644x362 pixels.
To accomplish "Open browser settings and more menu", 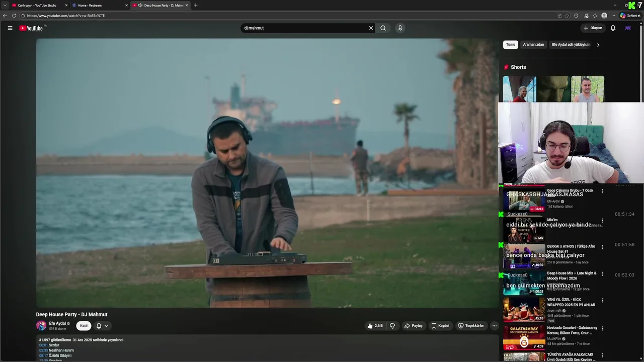I will (613, 16).
